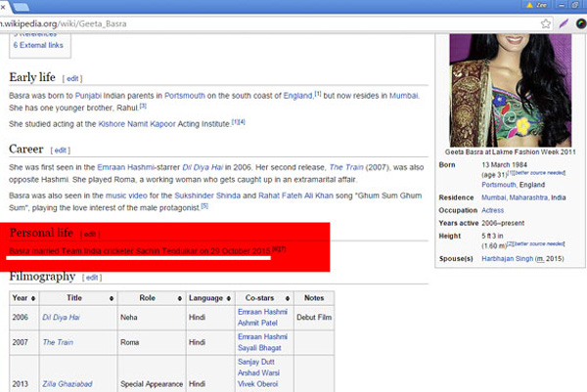587x392 pixels.
Task: Open Dil Diya Hai link in Career paragraph
Action: (203, 167)
